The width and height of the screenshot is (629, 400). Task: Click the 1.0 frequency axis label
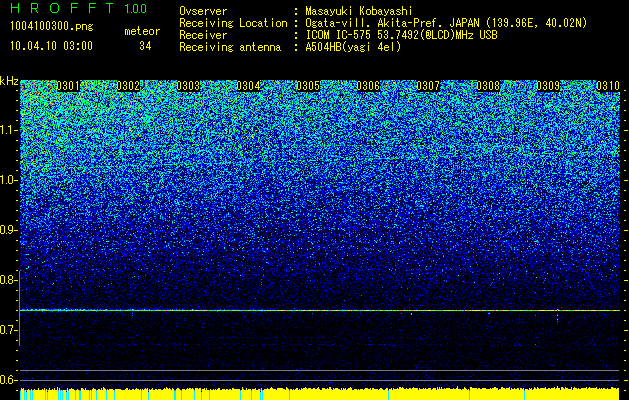coord(8,180)
